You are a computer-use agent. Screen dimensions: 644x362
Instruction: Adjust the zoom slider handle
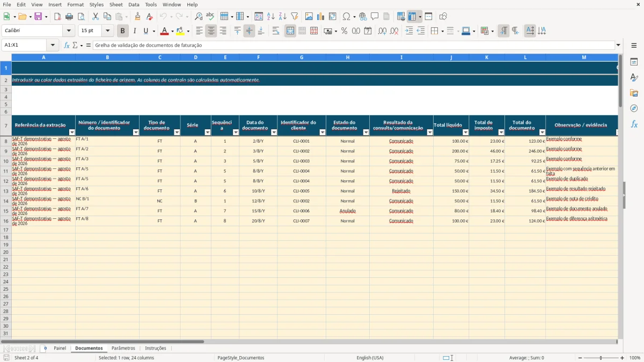click(x=601, y=358)
